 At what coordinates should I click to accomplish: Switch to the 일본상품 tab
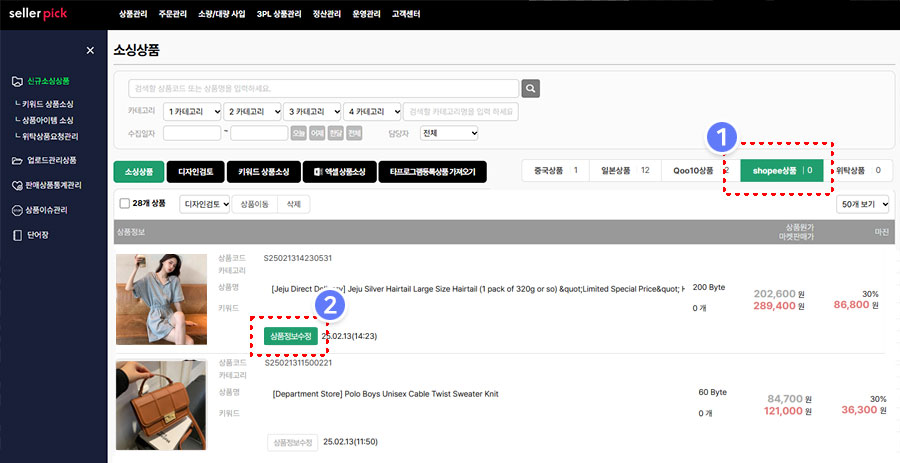pyautogui.click(x=624, y=171)
